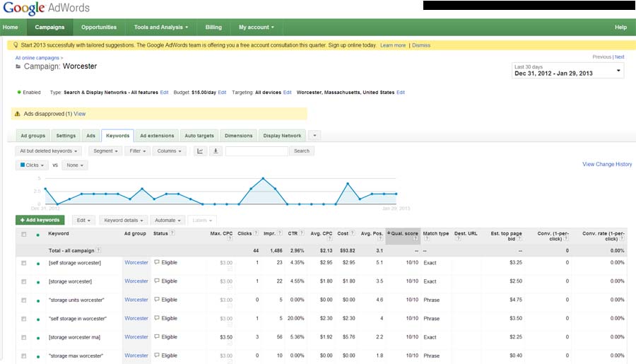
Task: Check the [storage worcester ma] row checkbox
Action: pos(24,338)
